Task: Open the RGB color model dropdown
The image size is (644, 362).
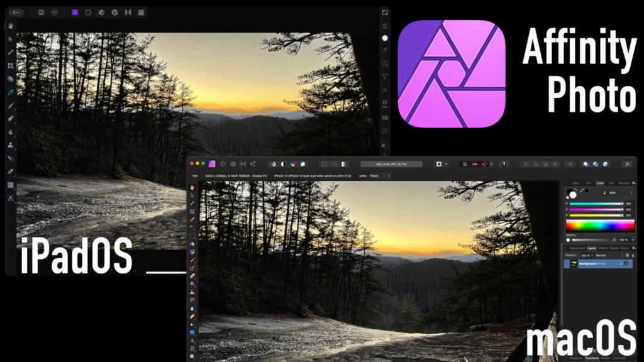Action: coord(621,193)
